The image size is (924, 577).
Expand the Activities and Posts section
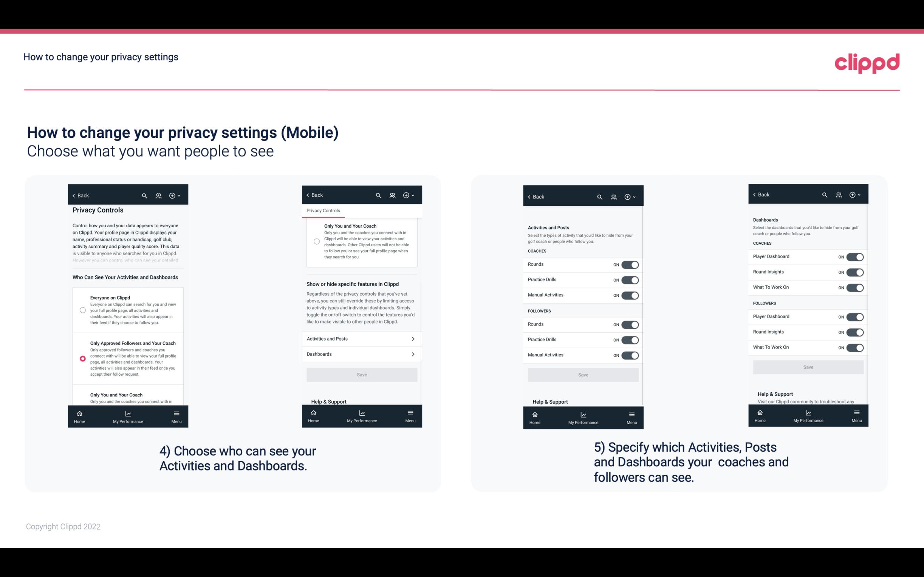tap(361, 338)
